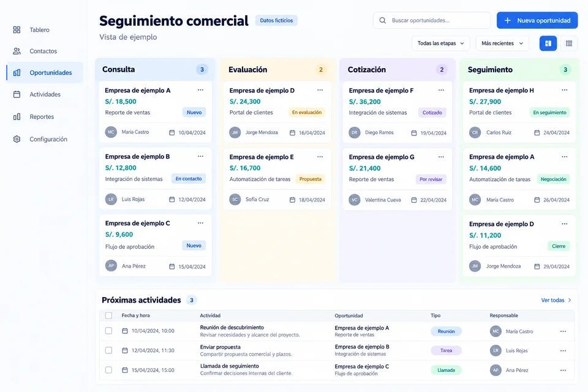Click the En seguimiento status tag
The width and height of the screenshot is (588, 392).
pyautogui.click(x=549, y=113)
